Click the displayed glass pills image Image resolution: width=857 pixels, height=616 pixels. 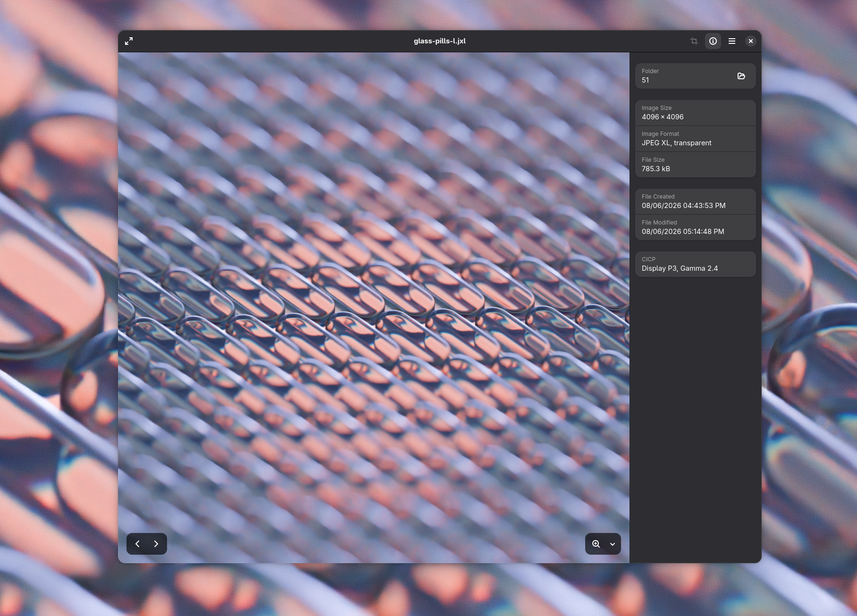374,308
